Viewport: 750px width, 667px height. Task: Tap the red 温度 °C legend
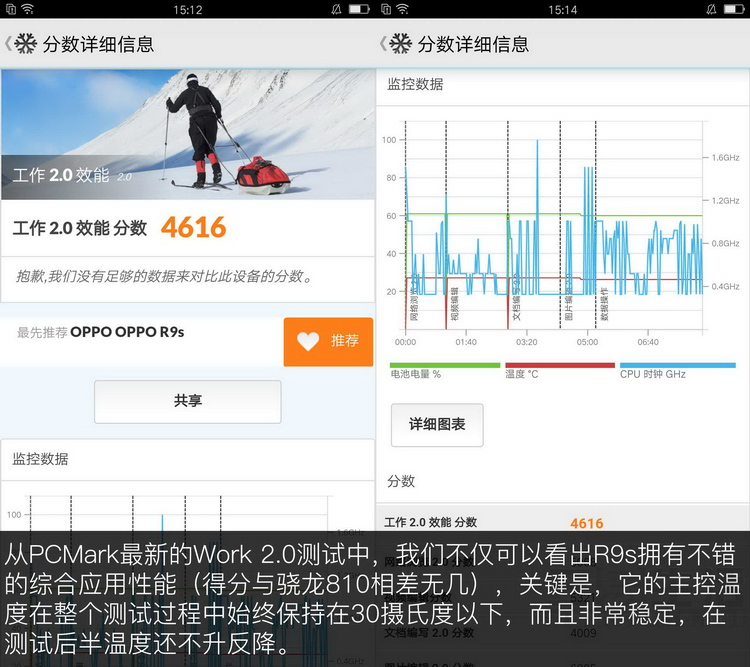560,371
